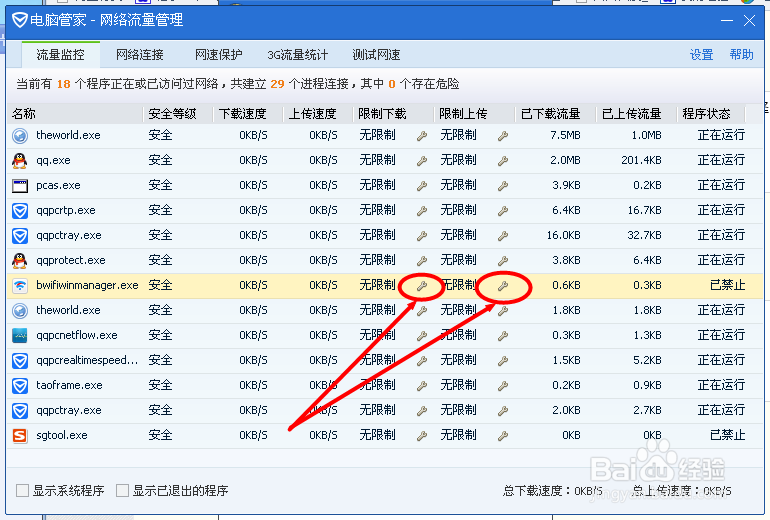Click upload limit wrench for qqprotect.exe
770x520 pixels.
tap(503, 261)
